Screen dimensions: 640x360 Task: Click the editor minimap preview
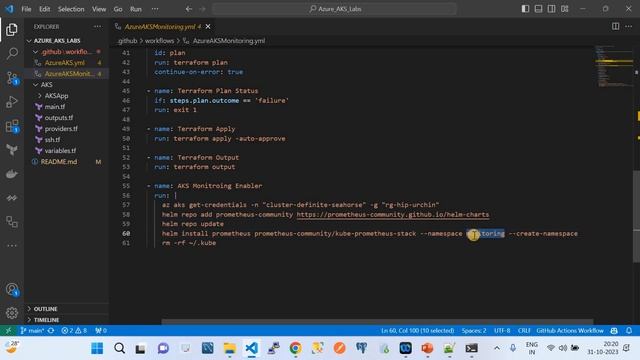(614, 66)
